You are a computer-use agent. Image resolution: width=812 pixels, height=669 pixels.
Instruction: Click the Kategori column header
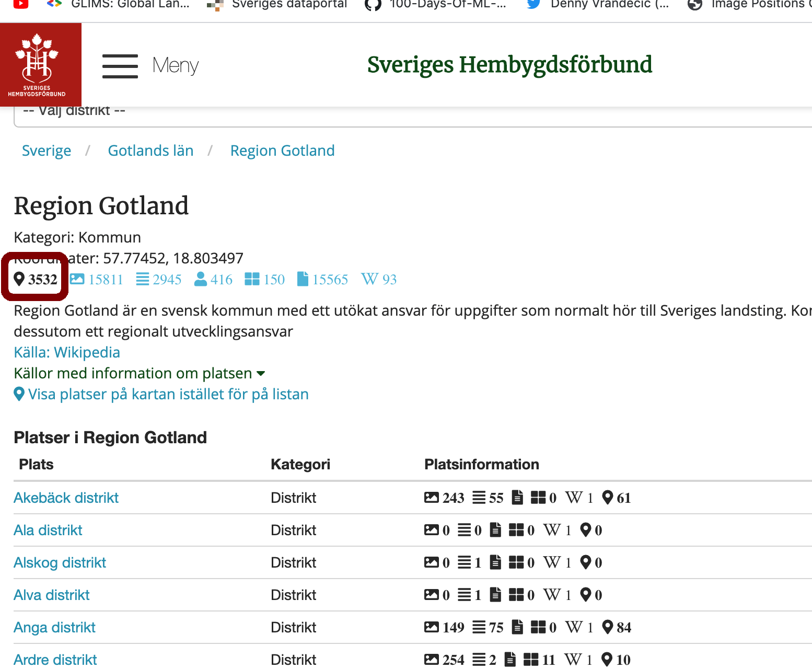300,464
